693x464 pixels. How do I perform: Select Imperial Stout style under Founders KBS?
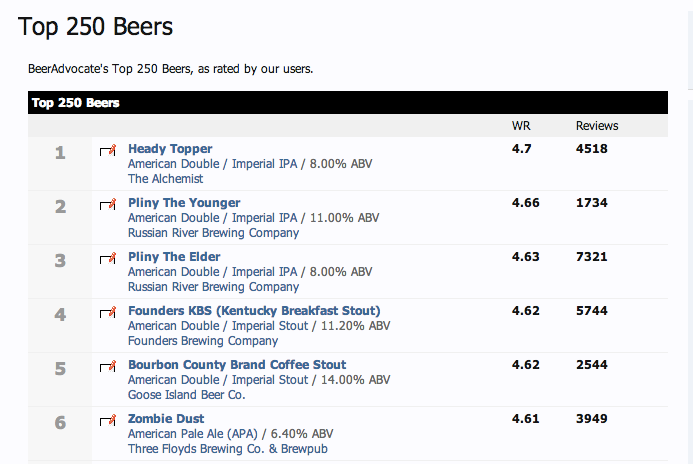218,326
